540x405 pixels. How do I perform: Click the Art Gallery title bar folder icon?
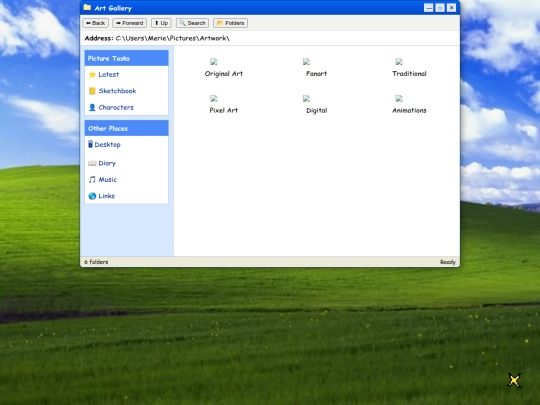[x=87, y=7]
